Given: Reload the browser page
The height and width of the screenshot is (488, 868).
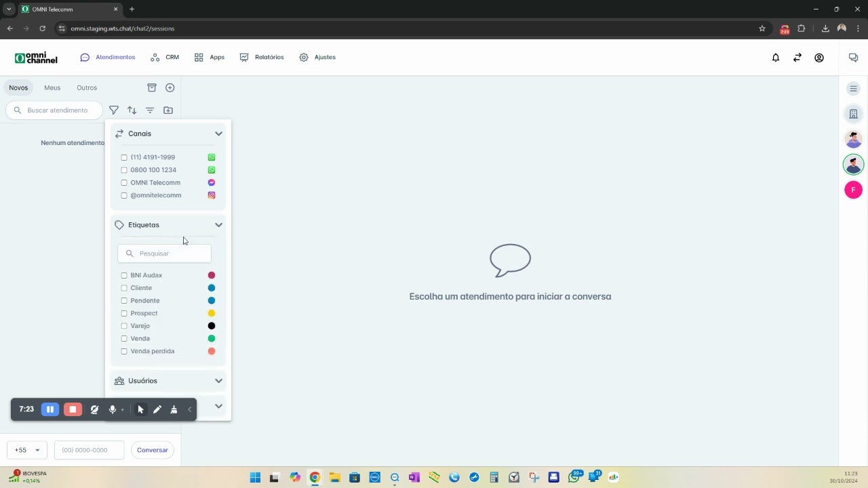Looking at the screenshot, I should coord(43,28).
